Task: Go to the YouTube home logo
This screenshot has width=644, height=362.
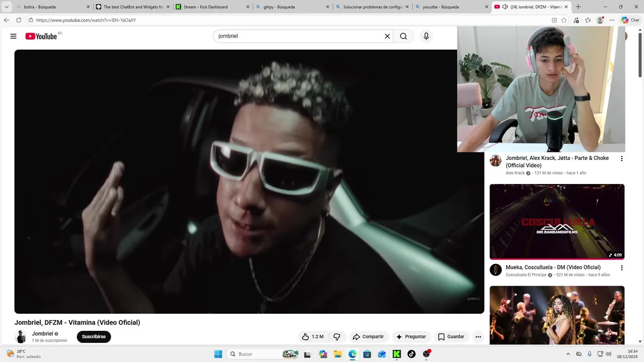Action: pos(41,36)
